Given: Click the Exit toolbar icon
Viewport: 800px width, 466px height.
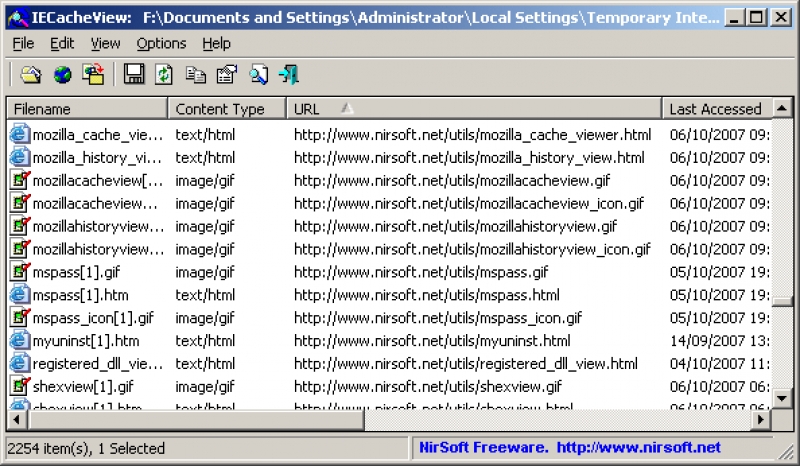Looking at the screenshot, I should (x=289, y=75).
